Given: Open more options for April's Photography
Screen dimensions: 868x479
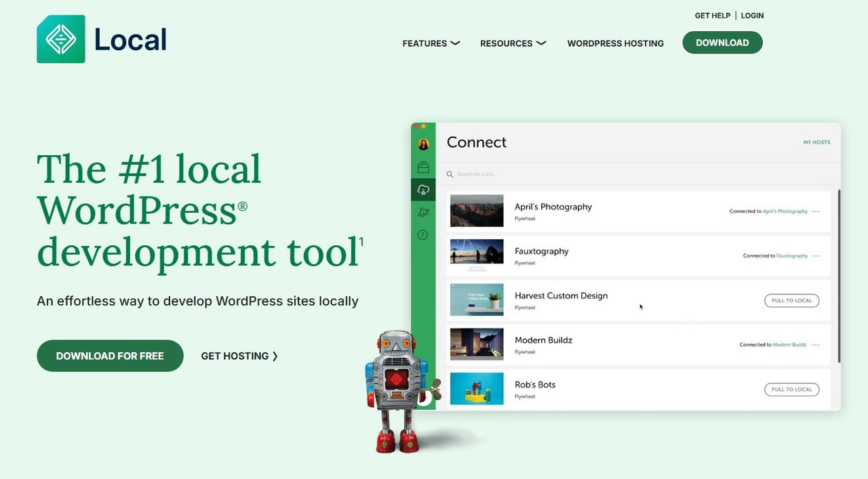Looking at the screenshot, I should click(816, 211).
